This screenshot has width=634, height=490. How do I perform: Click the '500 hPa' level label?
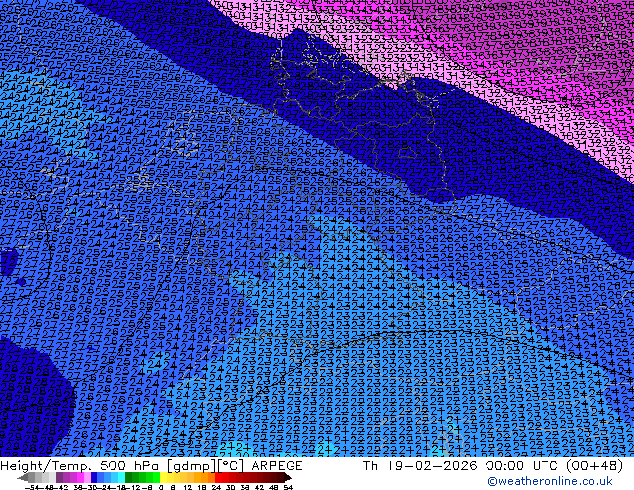[x=129, y=466]
